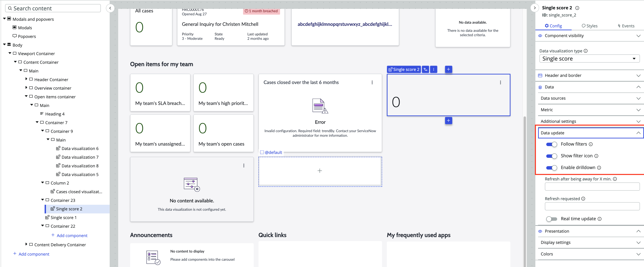Open kebab menu on Cases closed card
The height and width of the screenshot is (267, 644).
point(372,82)
